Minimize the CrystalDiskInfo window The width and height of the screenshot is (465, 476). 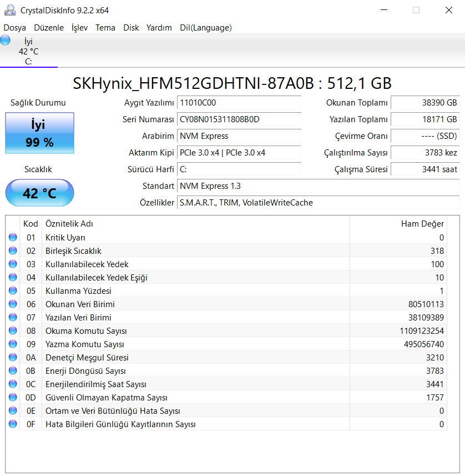point(384,10)
